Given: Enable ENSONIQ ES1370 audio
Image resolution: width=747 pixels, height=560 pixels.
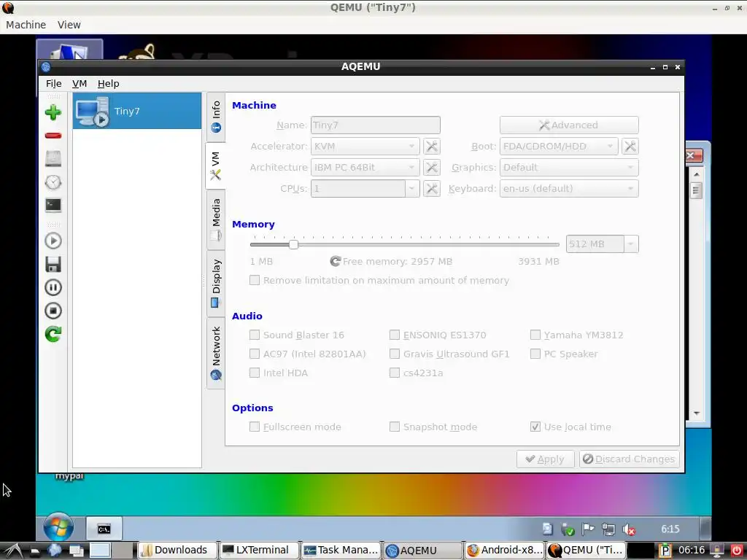Looking at the screenshot, I should 395,335.
